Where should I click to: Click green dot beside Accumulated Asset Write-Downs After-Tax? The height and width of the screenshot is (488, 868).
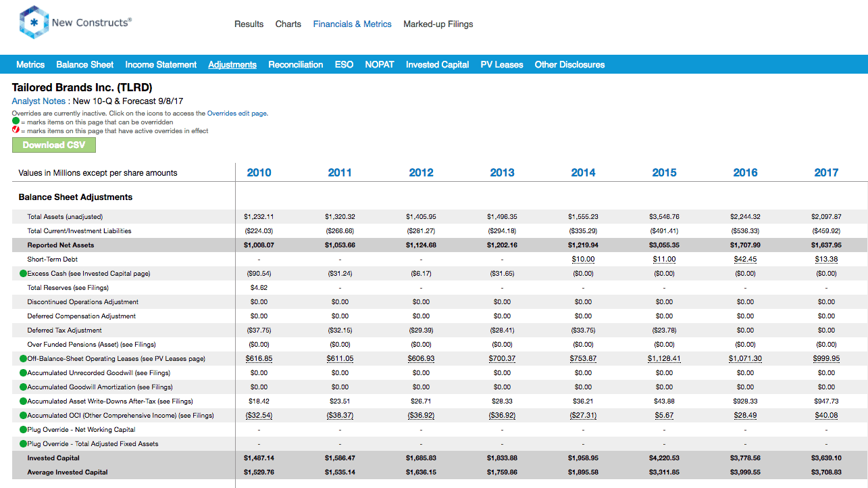tap(23, 401)
